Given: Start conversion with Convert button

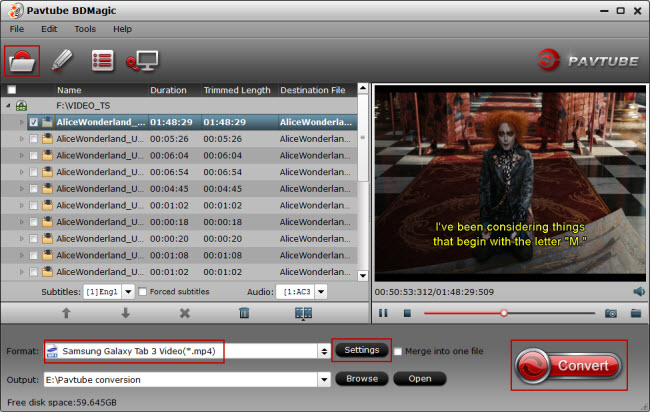Looking at the screenshot, I should point(568,366).
